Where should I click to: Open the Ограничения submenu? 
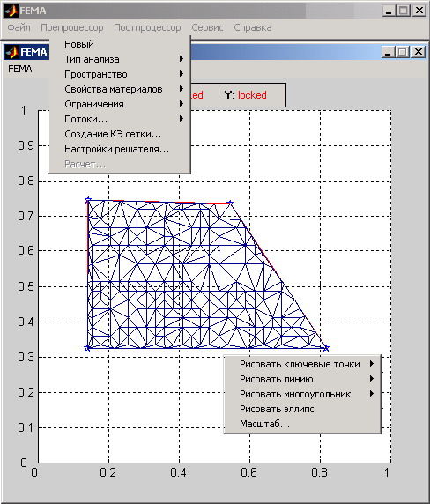coord(119,104)
